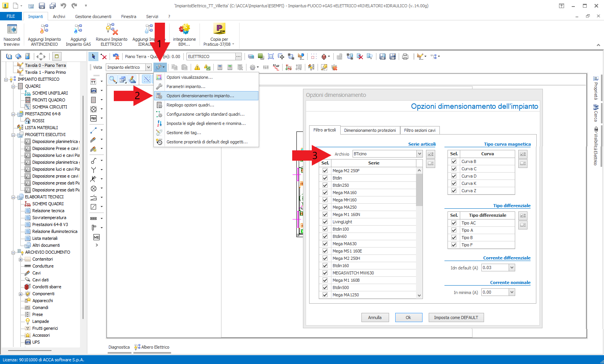
Task: Click the Aggiungi Impianto ANTINCENDIO icon
Action: tap(44, 29)
